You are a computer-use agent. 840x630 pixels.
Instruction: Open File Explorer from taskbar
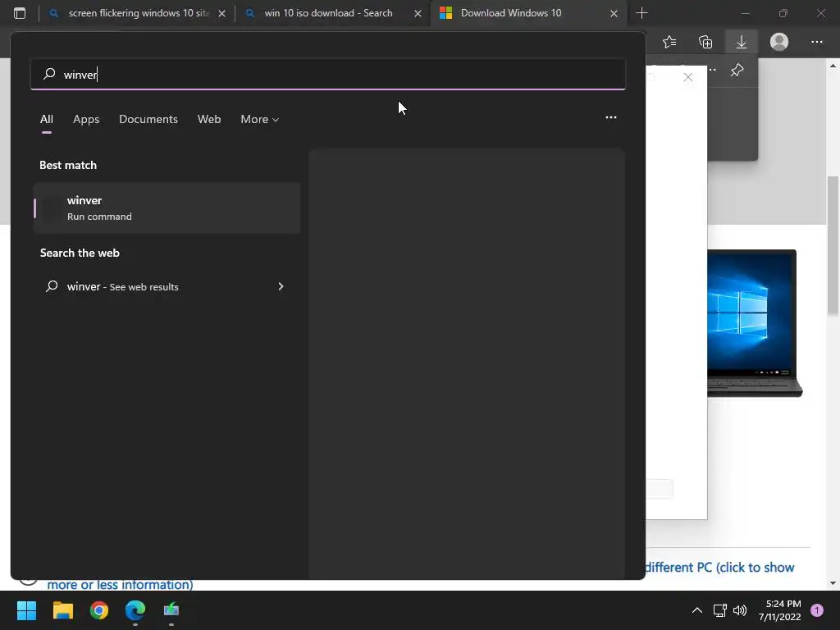coord(63,610)
